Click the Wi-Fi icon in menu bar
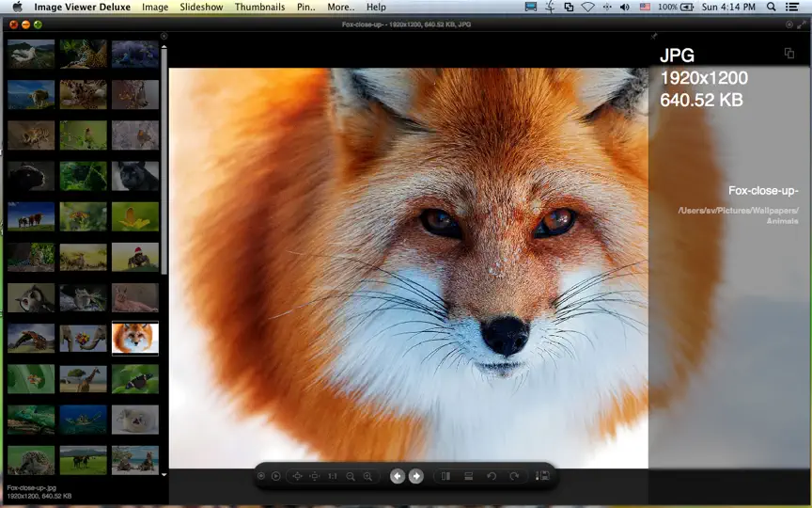This screenshot has height=508, width=812. click(587, 7)
